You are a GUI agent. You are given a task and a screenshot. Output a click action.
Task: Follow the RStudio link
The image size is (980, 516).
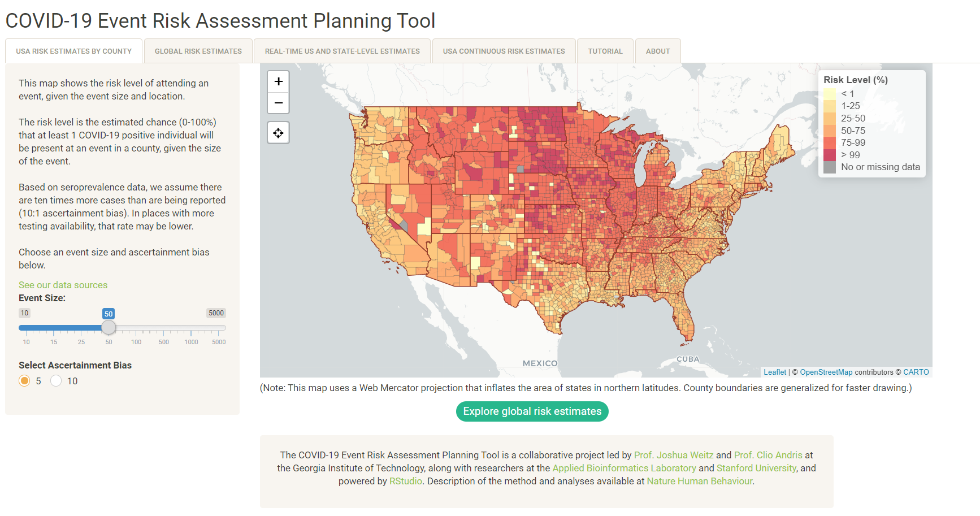pos(406,481)
